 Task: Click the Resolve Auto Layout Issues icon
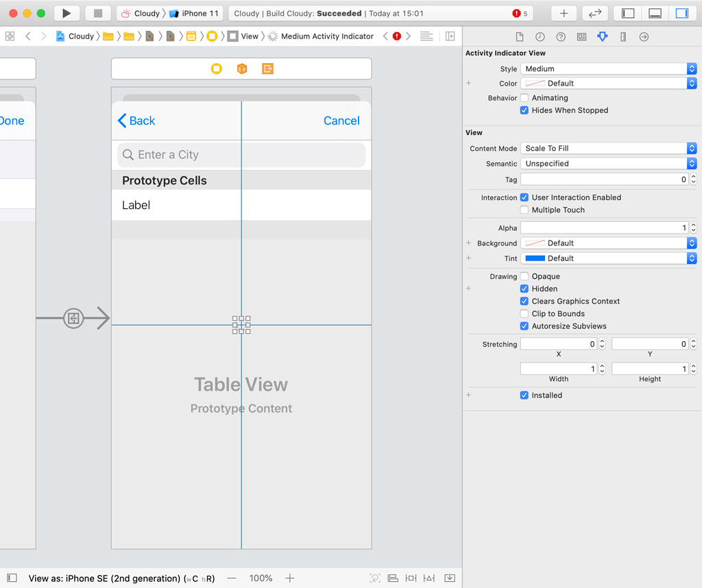428,578
